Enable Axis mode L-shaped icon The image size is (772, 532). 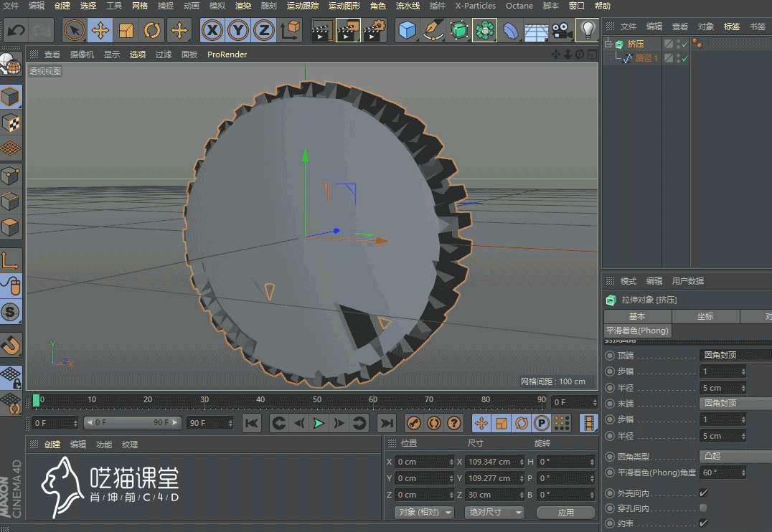pos(11,260)
